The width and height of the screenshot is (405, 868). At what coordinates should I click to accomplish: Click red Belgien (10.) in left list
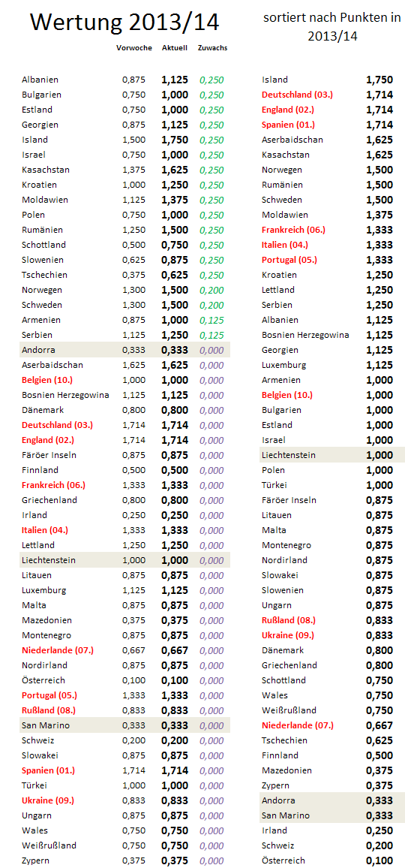click(46, 380)
